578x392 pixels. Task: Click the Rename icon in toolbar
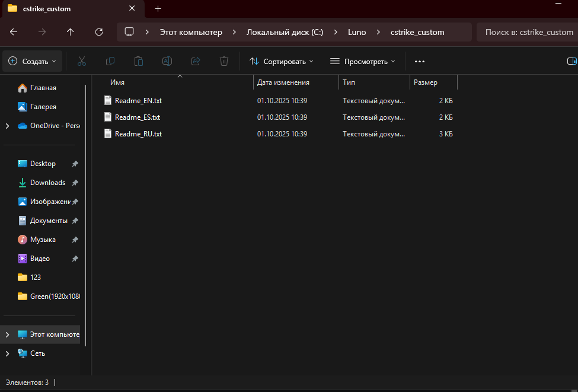167,61
